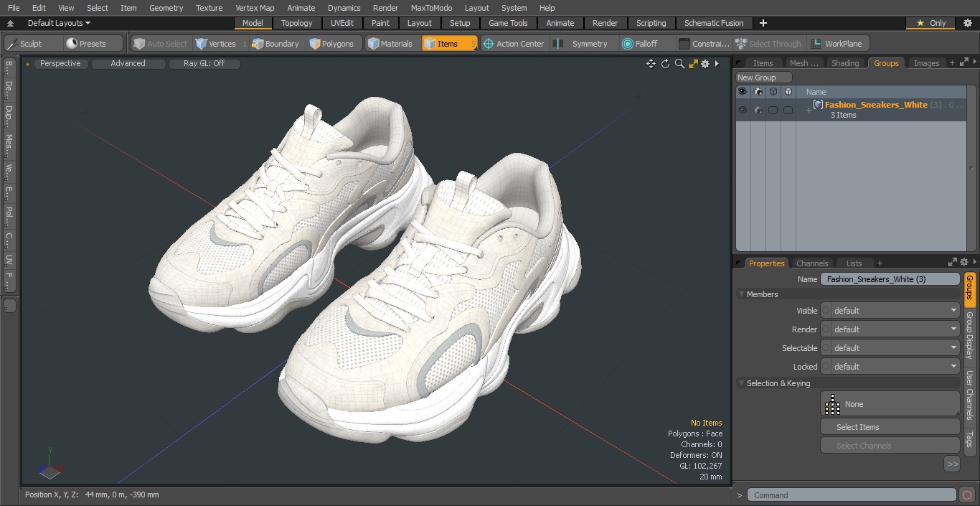Open the Vertex Map menu
Image resolution: width=980 pixels, height=506 pixels.
(255, 8)
